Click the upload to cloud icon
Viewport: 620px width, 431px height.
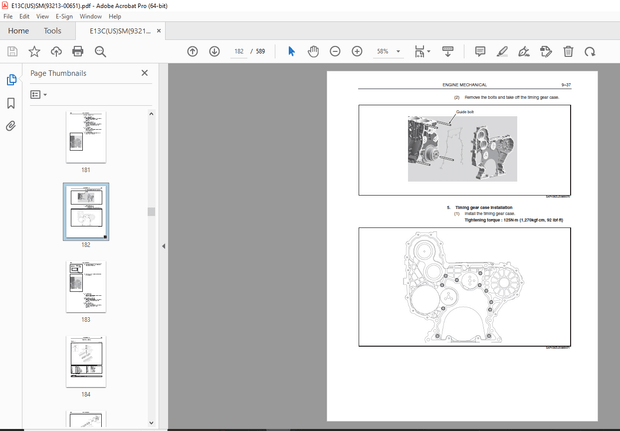click(x=56, y=51)
